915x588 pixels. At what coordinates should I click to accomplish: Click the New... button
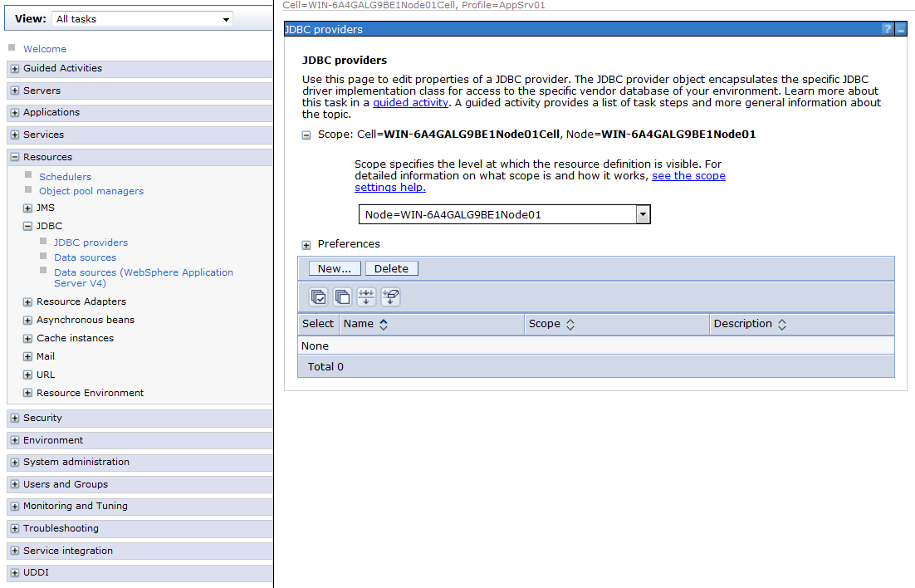coord(335,268)
